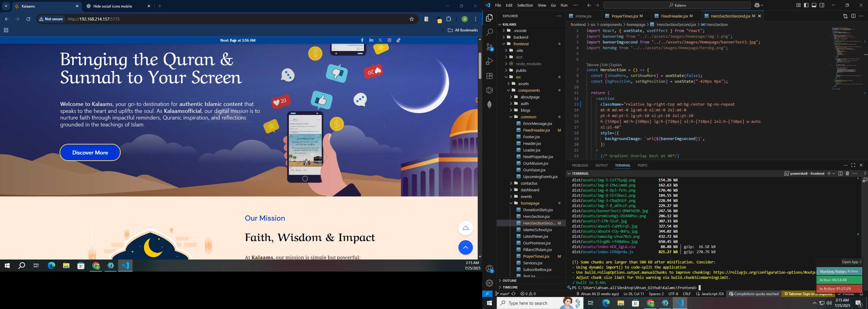Click the white mosque floating button
This screenshot has width=868, height=309.
(465, 228)
